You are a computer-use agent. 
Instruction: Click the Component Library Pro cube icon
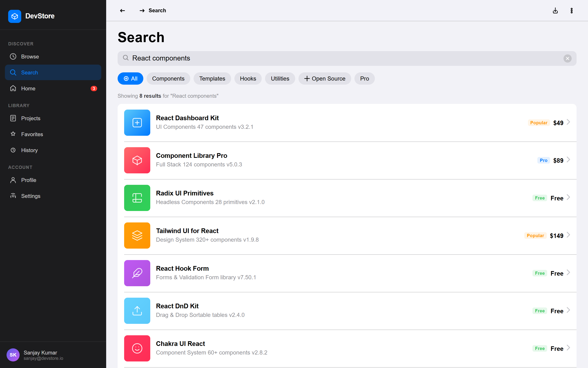tap(137, 160)
